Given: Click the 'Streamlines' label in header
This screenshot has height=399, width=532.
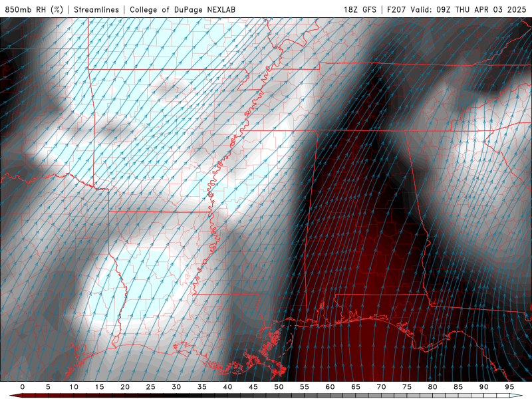Looking at the screenshot, I should click(96, 9).
